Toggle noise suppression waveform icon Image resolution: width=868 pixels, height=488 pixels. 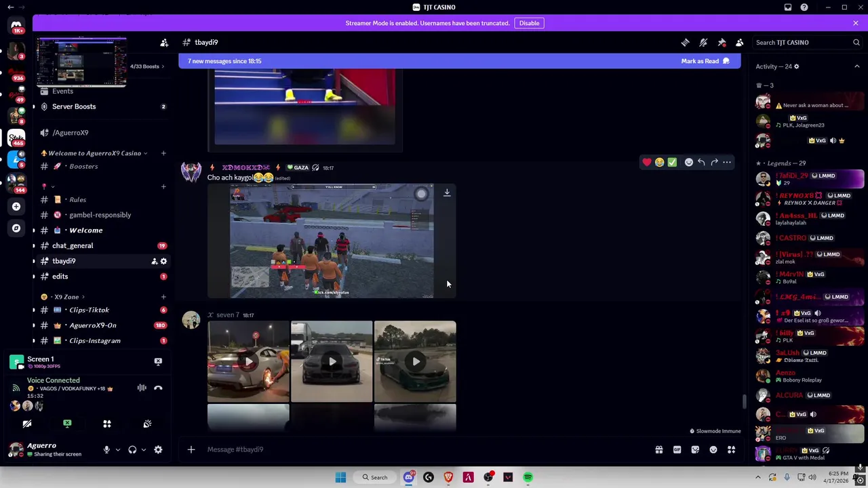click(x=142, y=388)
